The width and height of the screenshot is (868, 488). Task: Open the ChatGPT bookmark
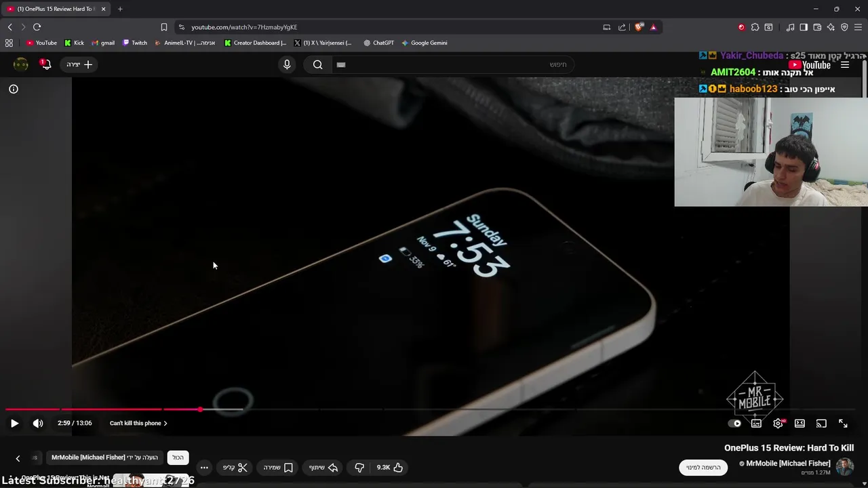[378, 43]
